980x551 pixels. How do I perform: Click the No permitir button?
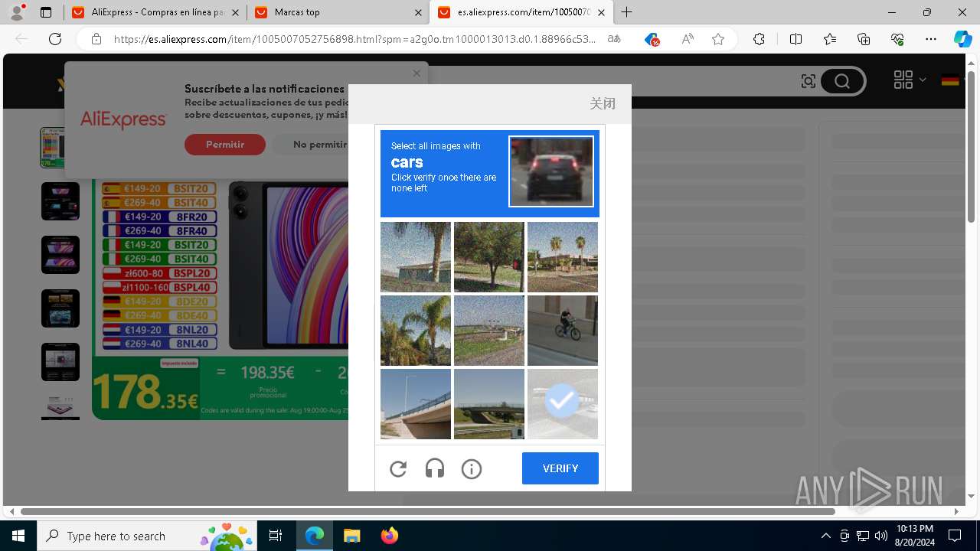point(319,145)
